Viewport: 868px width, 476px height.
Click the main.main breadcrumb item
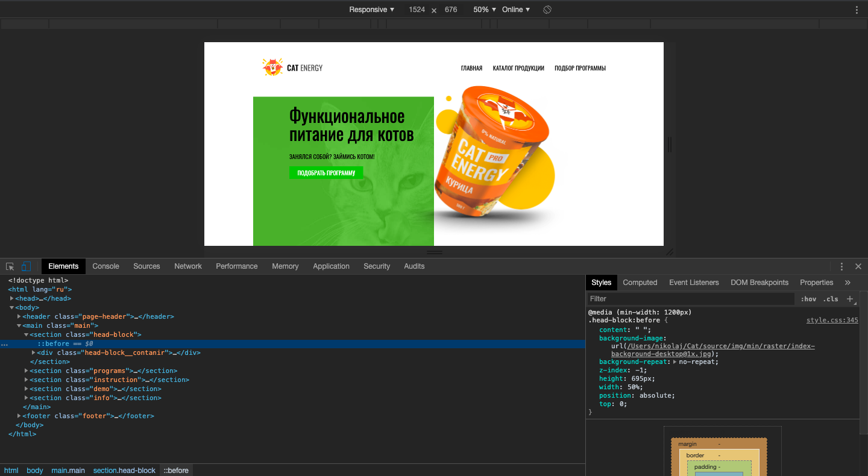[68, 471]
